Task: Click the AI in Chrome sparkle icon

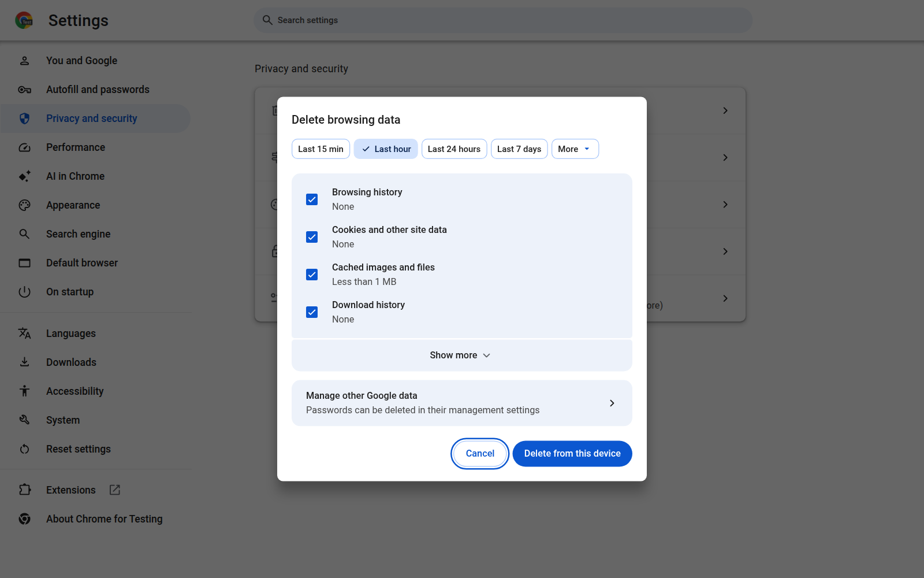Action: (x=24, y=176)
